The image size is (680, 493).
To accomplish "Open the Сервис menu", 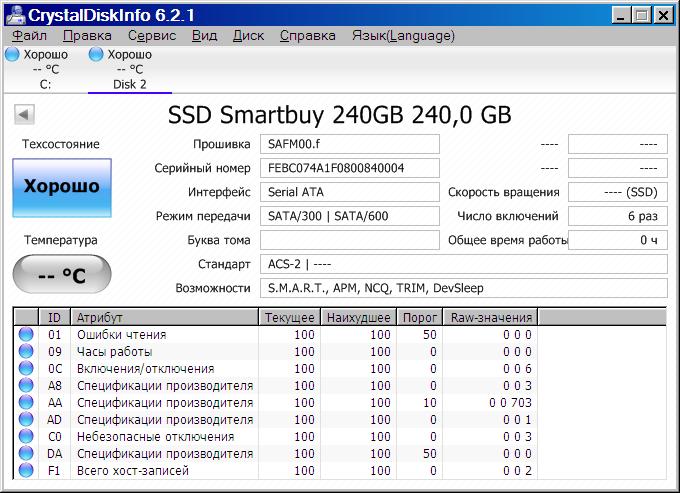I will click(152, 36).
